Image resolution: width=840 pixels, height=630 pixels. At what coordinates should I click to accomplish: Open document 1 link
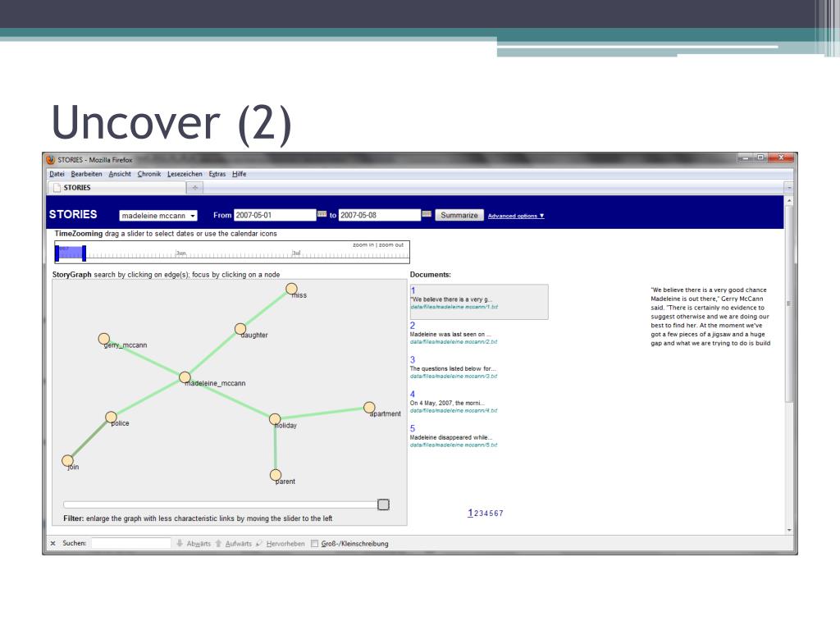[413, 290]
